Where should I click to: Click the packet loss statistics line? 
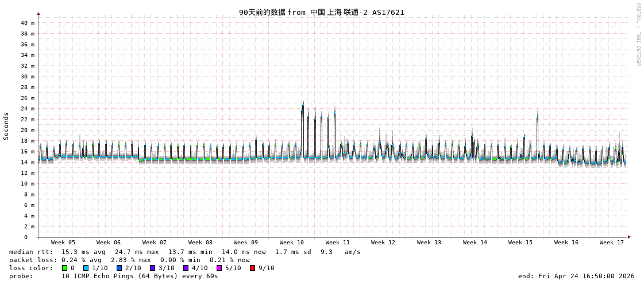(129, 260)
